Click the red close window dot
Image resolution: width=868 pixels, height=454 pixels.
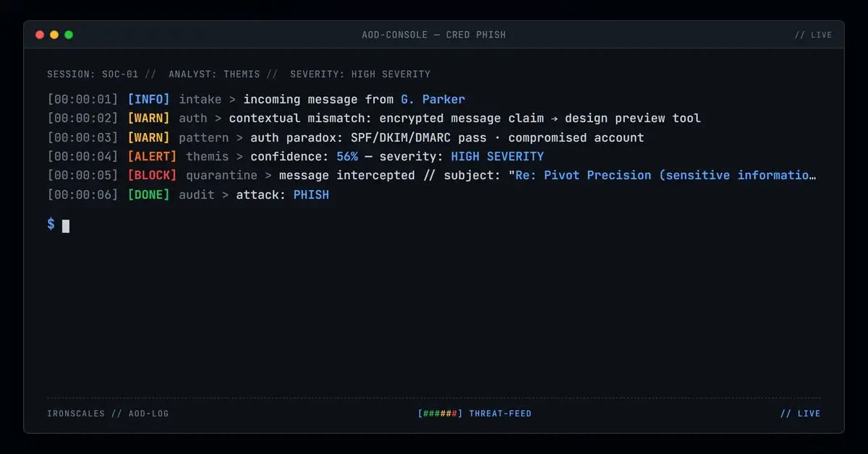[40, 35]
